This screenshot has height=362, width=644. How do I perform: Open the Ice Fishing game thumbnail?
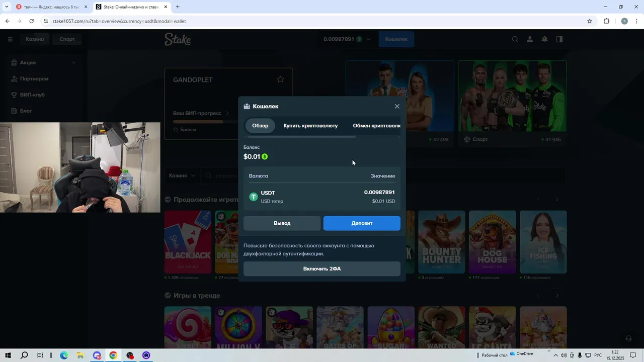pos(543,242)
